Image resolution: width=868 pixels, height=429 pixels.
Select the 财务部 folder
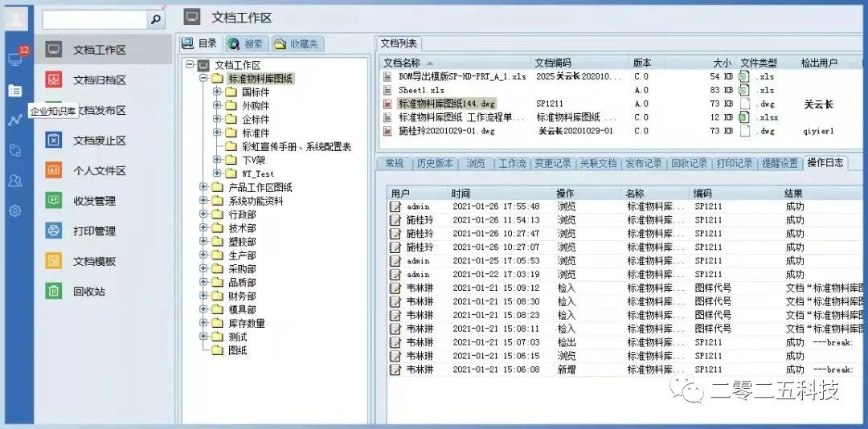tap(242, 296)
